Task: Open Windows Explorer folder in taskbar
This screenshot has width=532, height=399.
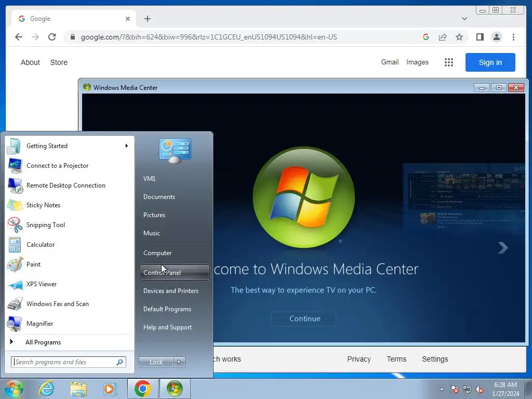Action: 78,389
